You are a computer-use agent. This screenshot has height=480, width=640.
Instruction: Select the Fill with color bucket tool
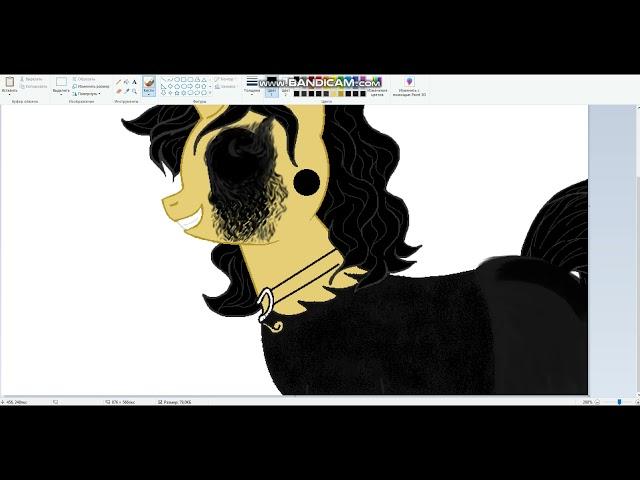coord(126,82)
